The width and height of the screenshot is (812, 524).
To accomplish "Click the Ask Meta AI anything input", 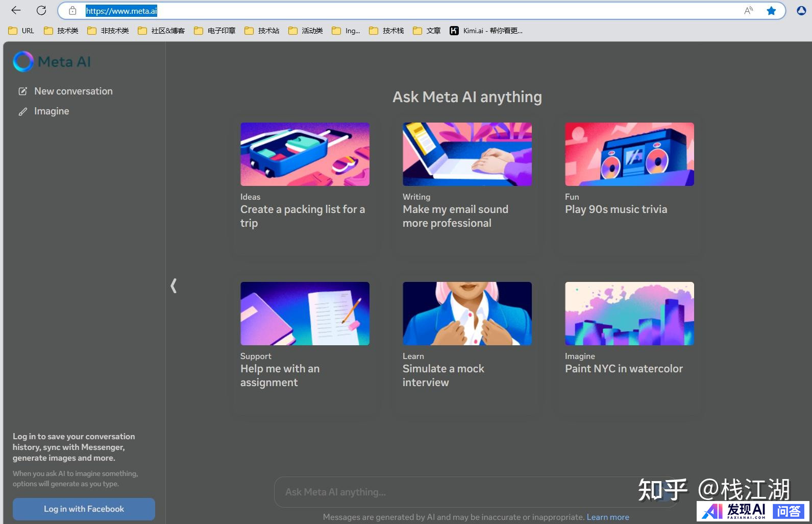I will tap(459, 492).
